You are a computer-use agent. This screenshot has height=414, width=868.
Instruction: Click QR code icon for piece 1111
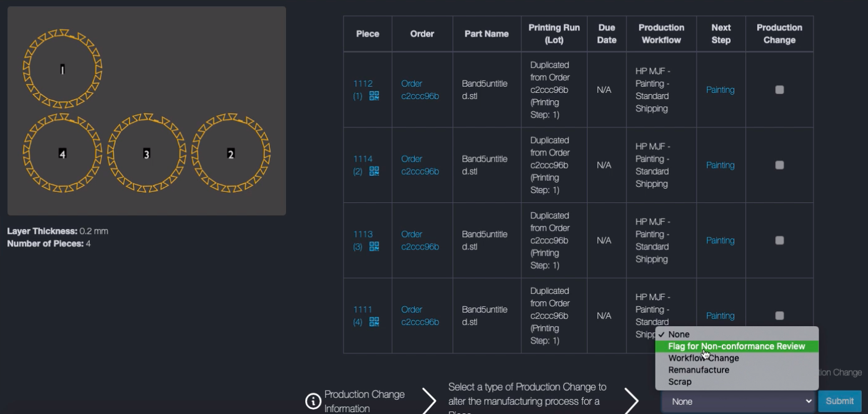coord(374,322)
